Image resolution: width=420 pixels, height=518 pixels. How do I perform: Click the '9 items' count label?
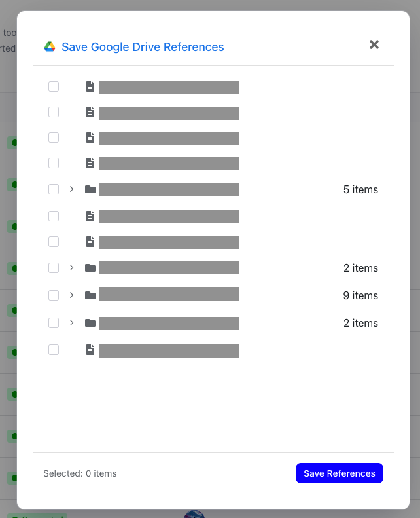click(x=360, y=295)
